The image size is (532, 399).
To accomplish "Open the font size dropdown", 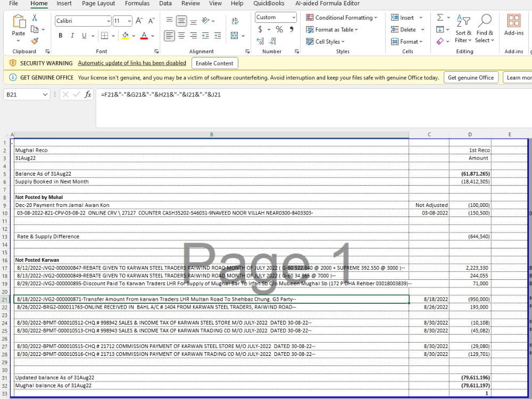I will (x=129, y=21).
